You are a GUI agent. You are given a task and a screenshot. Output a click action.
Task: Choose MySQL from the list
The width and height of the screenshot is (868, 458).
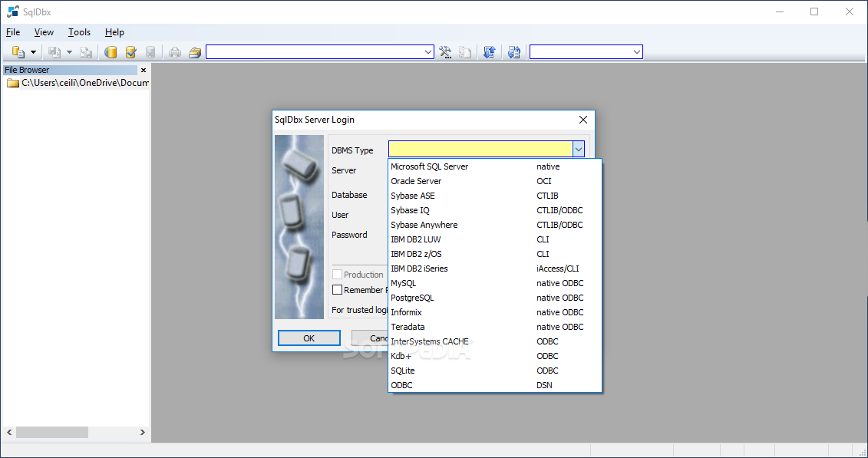click(x=495, y=283)
